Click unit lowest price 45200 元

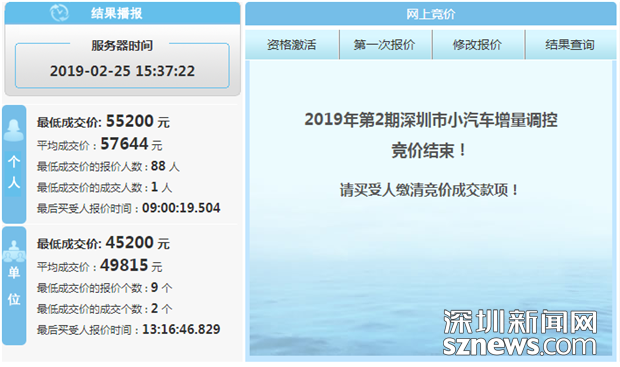(138, 242)
